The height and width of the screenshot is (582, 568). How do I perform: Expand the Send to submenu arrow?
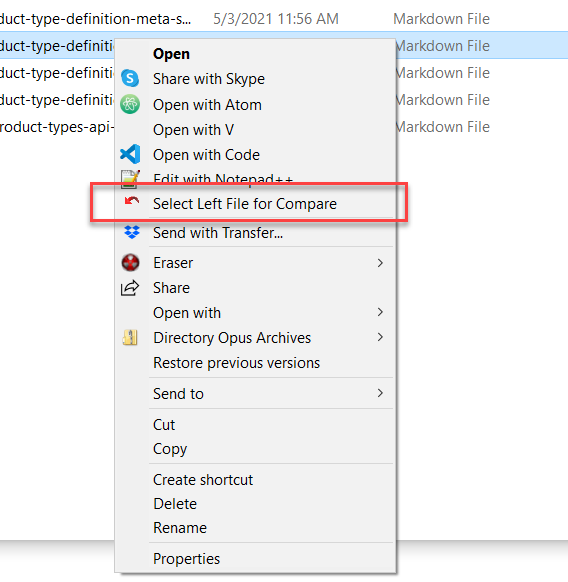point(380,393)
